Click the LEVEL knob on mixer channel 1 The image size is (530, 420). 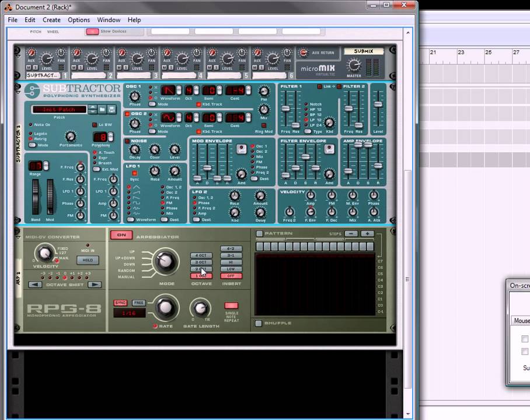point(46,59)
